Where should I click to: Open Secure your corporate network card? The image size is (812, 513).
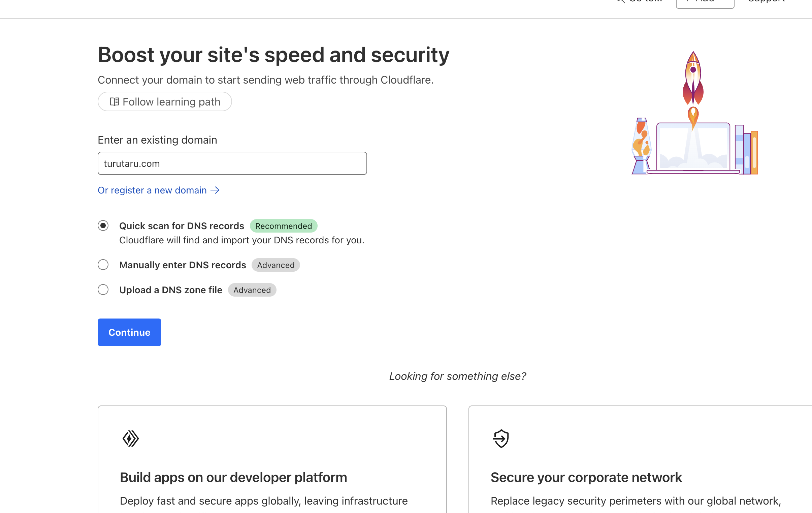point(640,459)
